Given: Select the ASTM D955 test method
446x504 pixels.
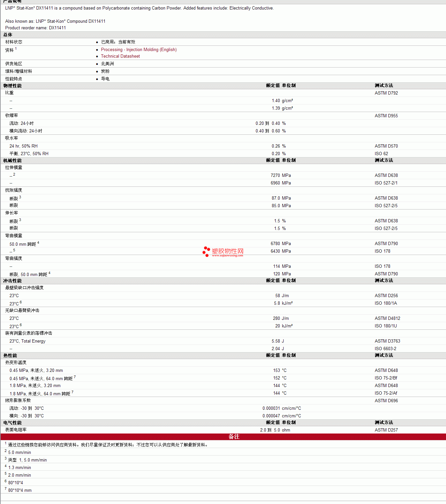Looking at the screenshot, I should coord(386,116).
